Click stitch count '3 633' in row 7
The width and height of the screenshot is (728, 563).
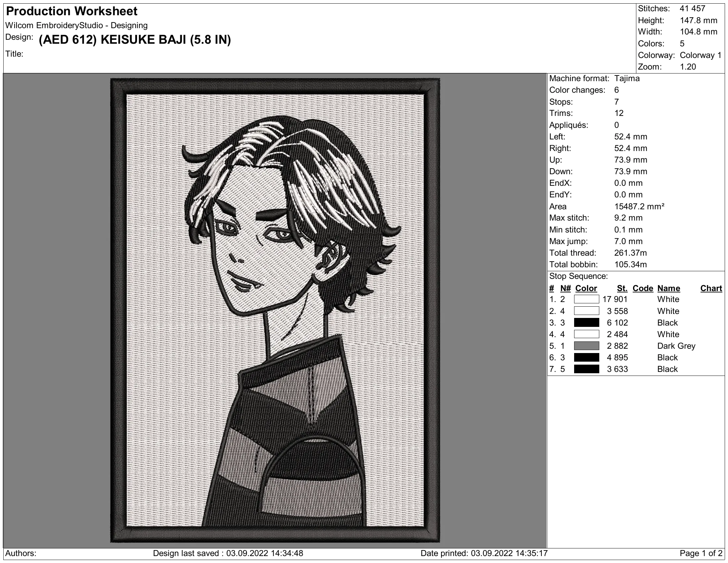[x=617, y=369]
